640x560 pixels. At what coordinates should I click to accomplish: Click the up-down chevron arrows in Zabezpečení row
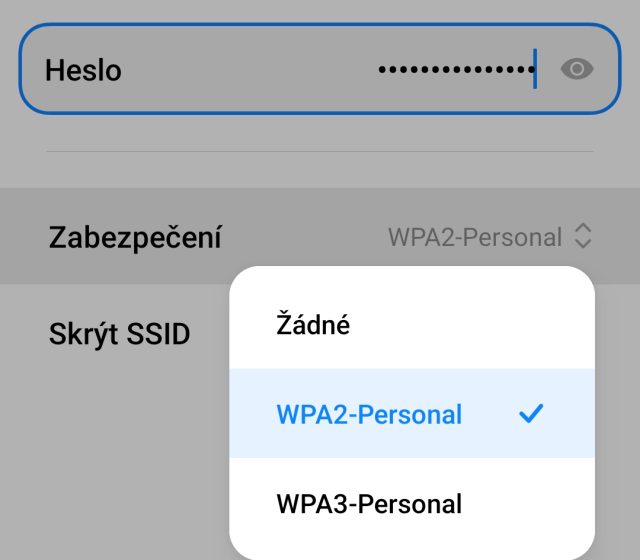(584, 237)
